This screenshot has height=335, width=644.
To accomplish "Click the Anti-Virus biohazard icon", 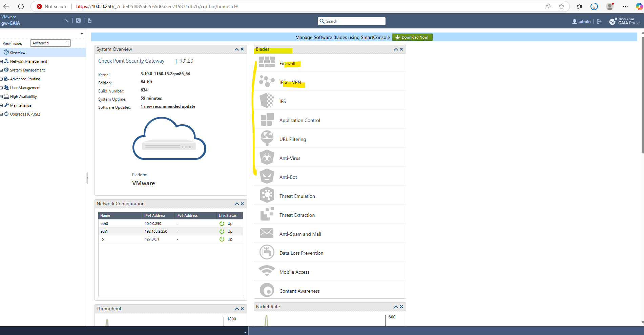I will (267, 157).
